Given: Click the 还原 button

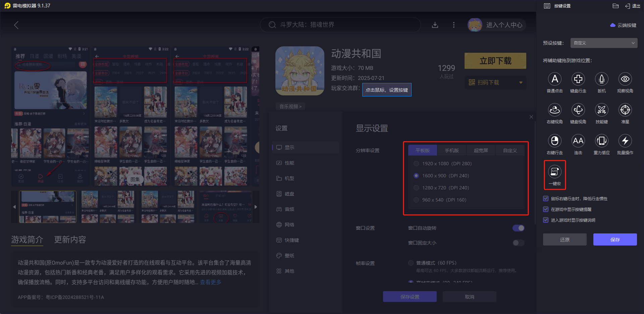Looking at the screenshot, I should pos(565,239).
